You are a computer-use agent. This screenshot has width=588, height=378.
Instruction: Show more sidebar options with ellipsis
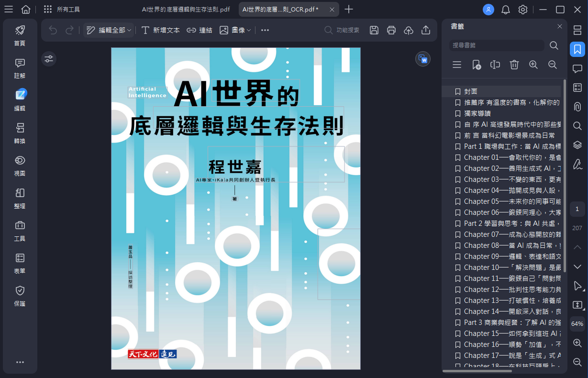pyautogui.click(x=20, y=362)
